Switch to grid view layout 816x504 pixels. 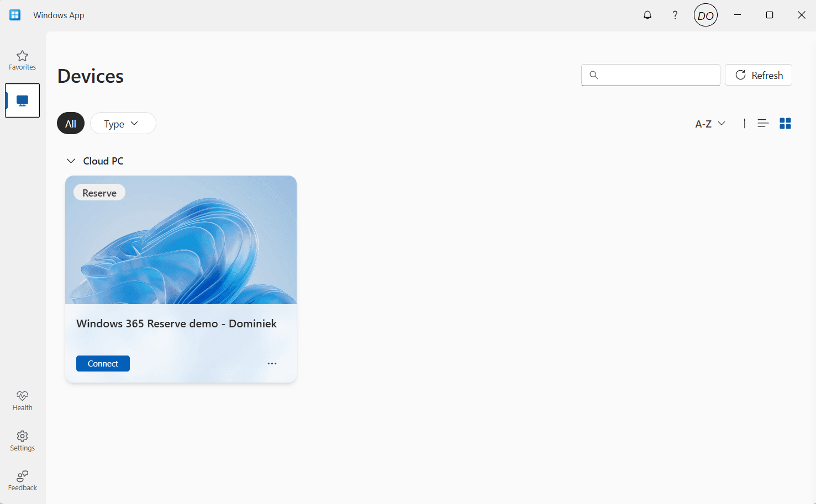pos(785,124)
